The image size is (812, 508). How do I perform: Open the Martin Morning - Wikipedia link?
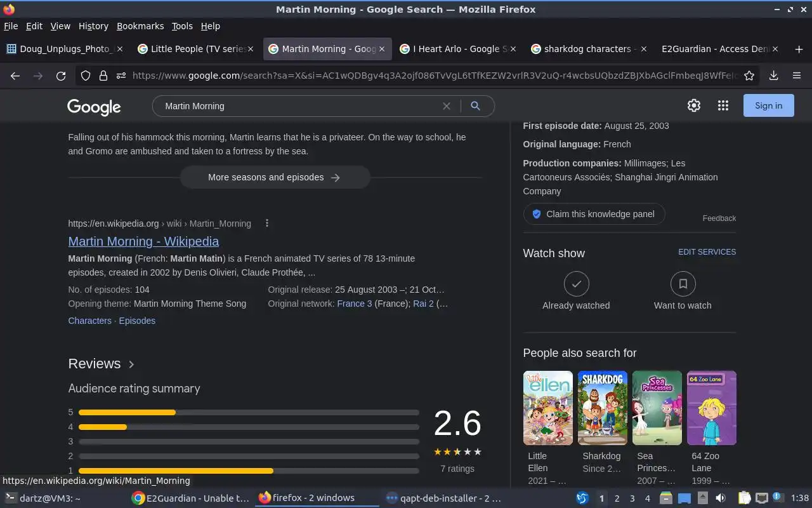(143, 241)
